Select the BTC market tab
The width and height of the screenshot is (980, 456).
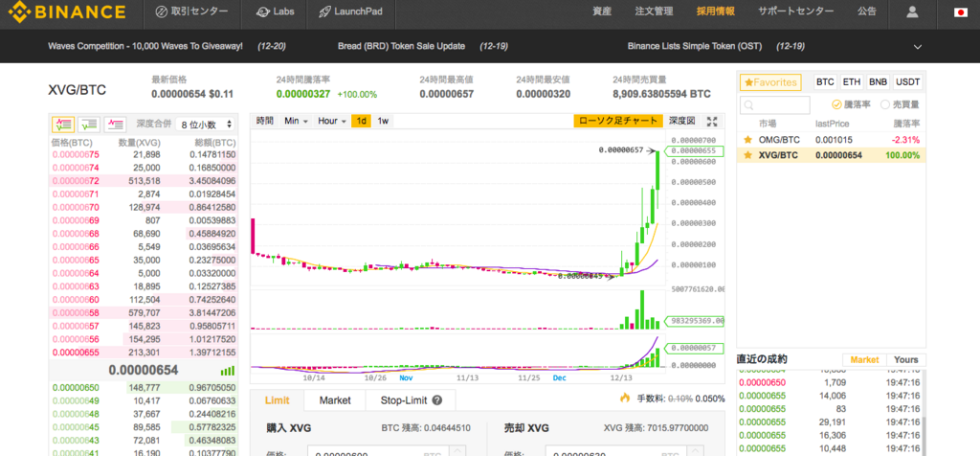[826, 82]
